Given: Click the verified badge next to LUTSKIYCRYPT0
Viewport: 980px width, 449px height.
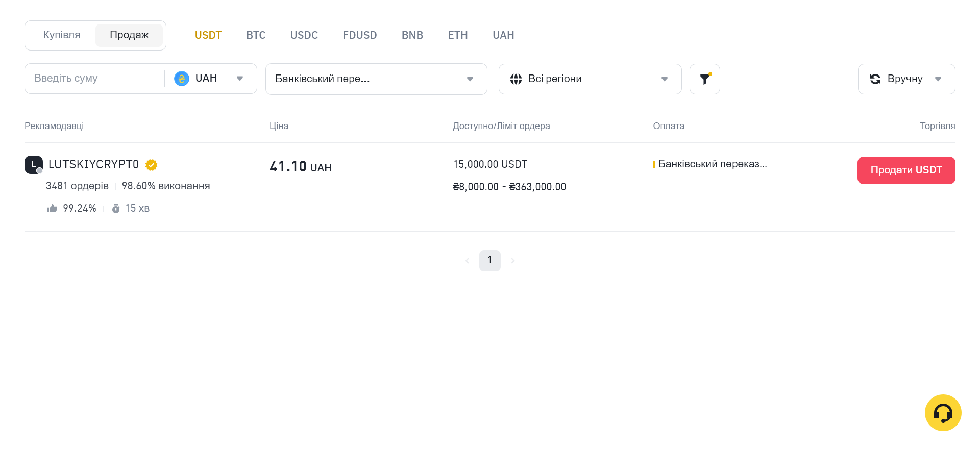Looking at the screenshot, I should [x=151, y=165].
